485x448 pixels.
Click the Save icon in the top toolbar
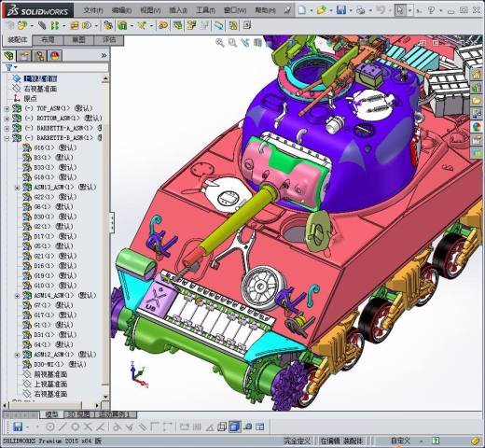tap(341, 10)
